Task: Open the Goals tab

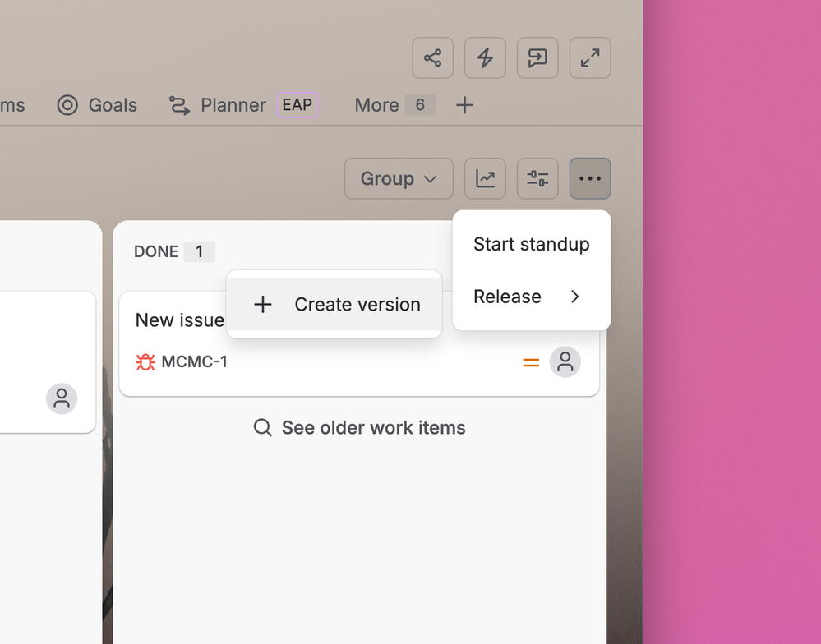Action: point(97,105)
